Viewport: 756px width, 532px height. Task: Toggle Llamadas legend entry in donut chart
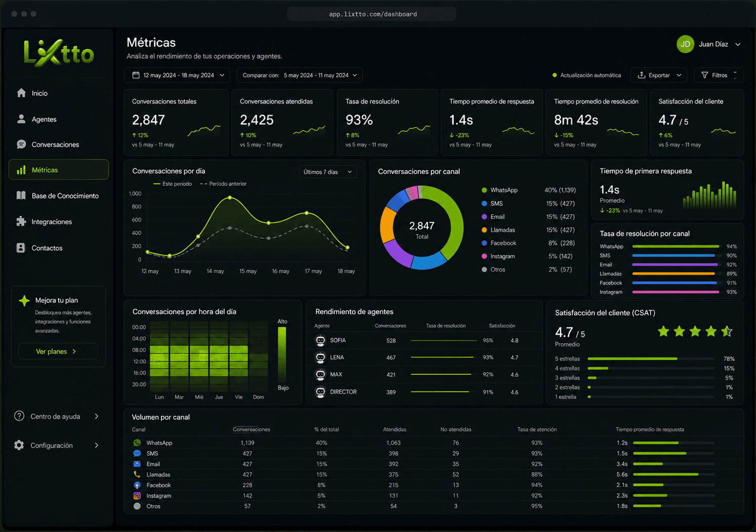coord(498,230)
